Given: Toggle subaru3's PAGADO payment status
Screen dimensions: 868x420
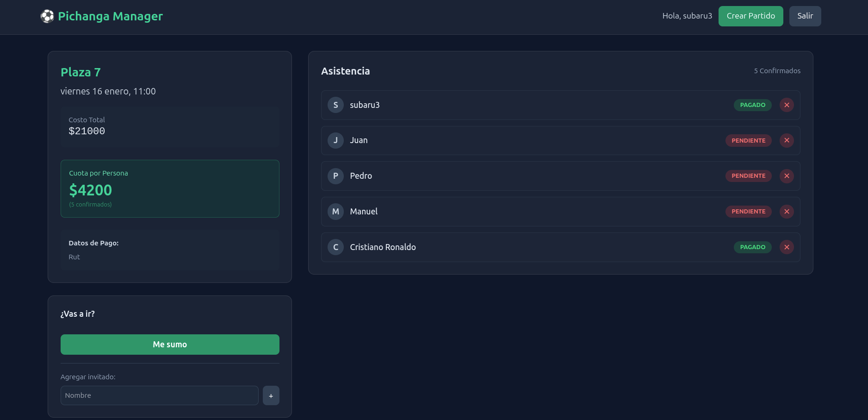Looking at the screenshot, I should (752, 105).
